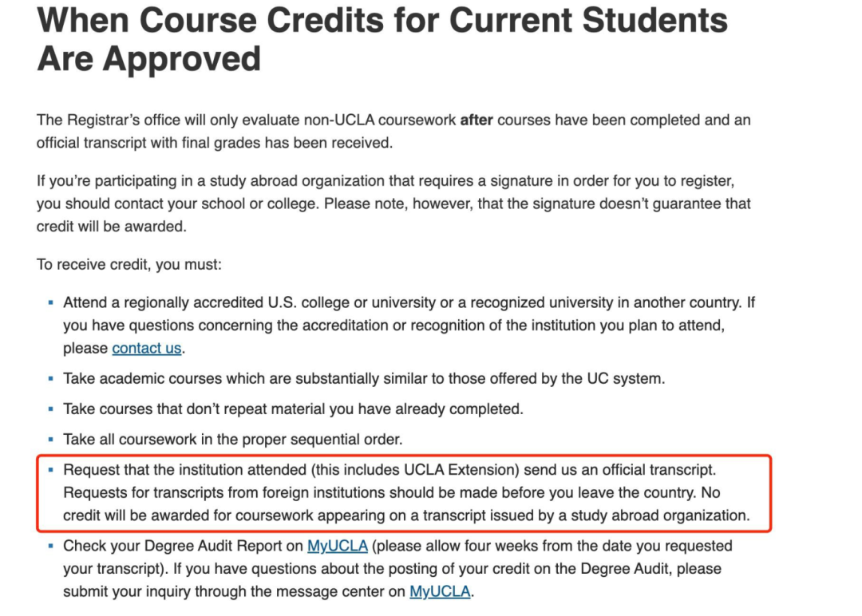Click bullet marker before "Attend a regionally"
The height and width of the screenshot is (616, 862).
pos(50,303)
